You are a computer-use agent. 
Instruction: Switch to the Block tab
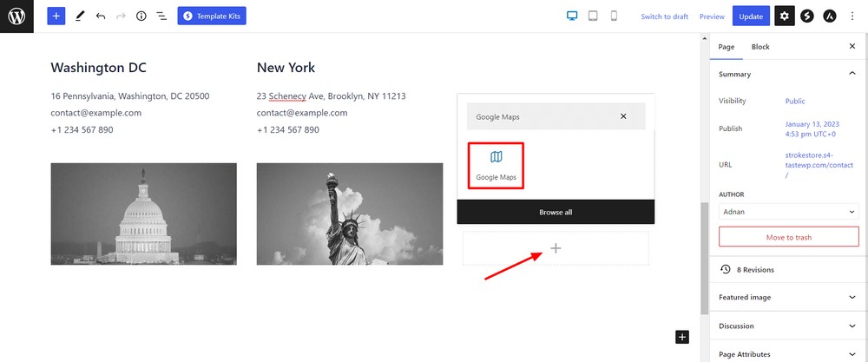click(x=760, y=47)
